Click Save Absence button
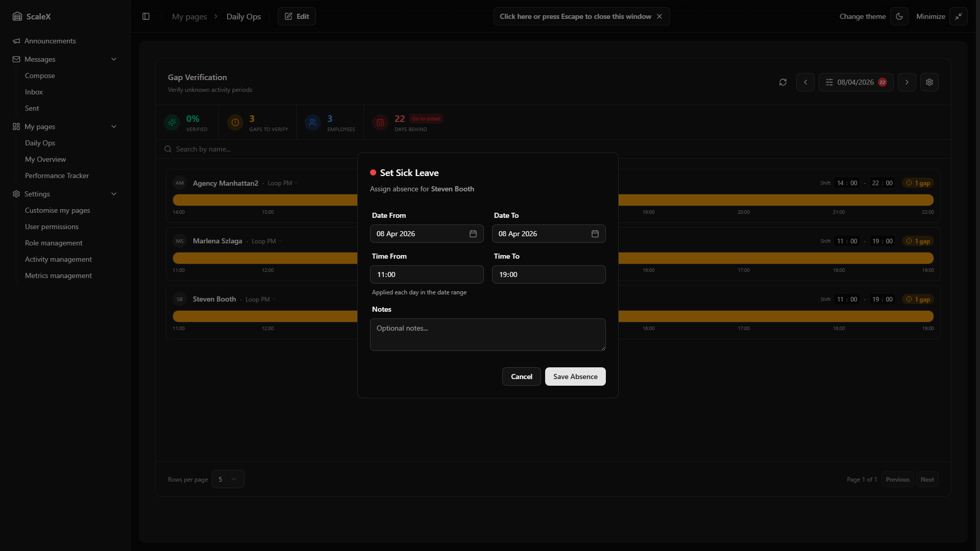This screenshot has height=551, width=980. point(575,377)
